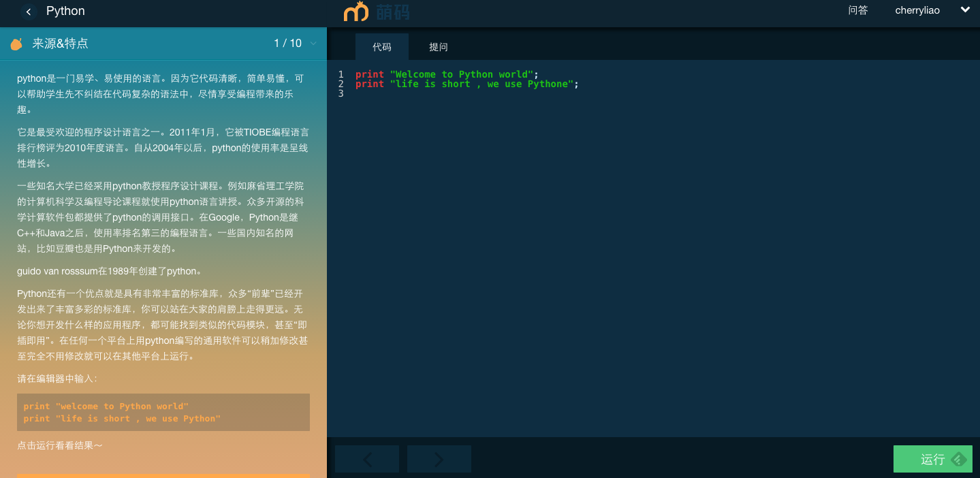Expand the user menu chevron beside cherryliao
This screenshot has width=980, height=478.
click(x=964, y=10)
